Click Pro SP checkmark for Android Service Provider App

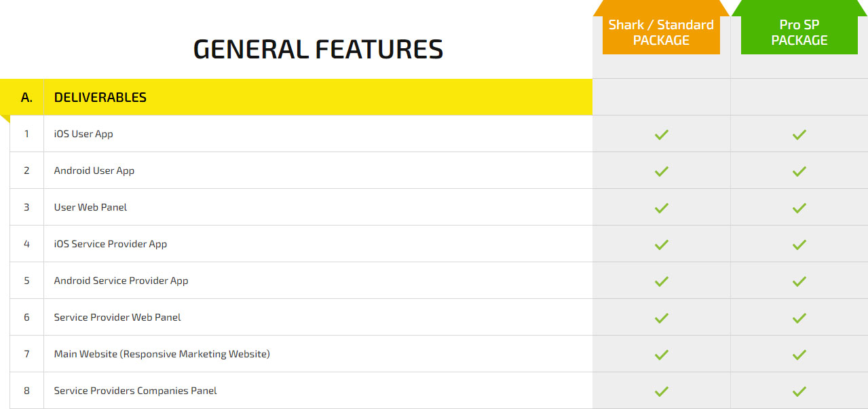pyautogui.click(x=799, y=281)
